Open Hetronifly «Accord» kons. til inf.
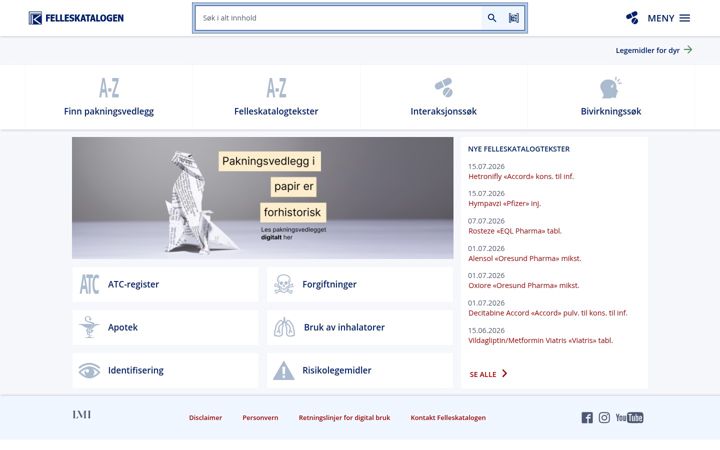 pyautogui.click(x=521, y=176)
